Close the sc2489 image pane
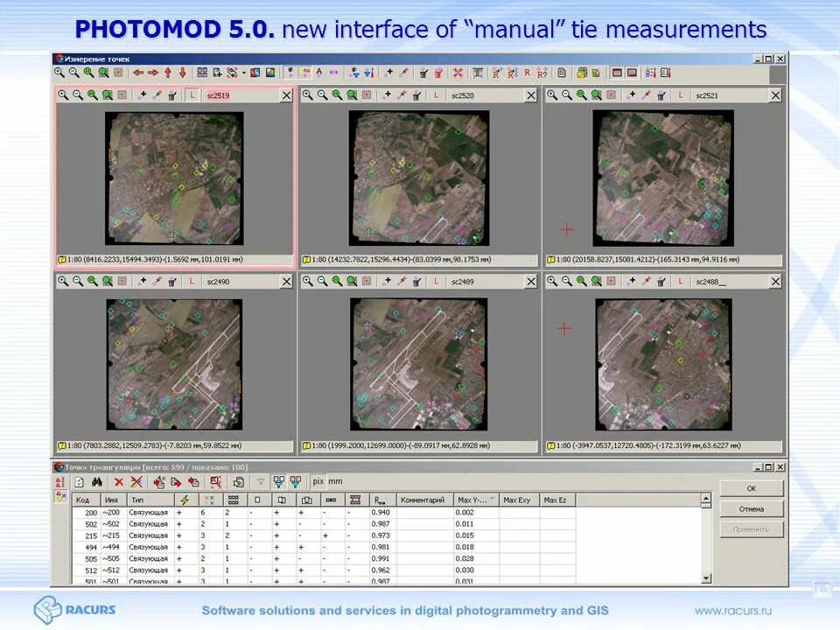 click(531, 281)
